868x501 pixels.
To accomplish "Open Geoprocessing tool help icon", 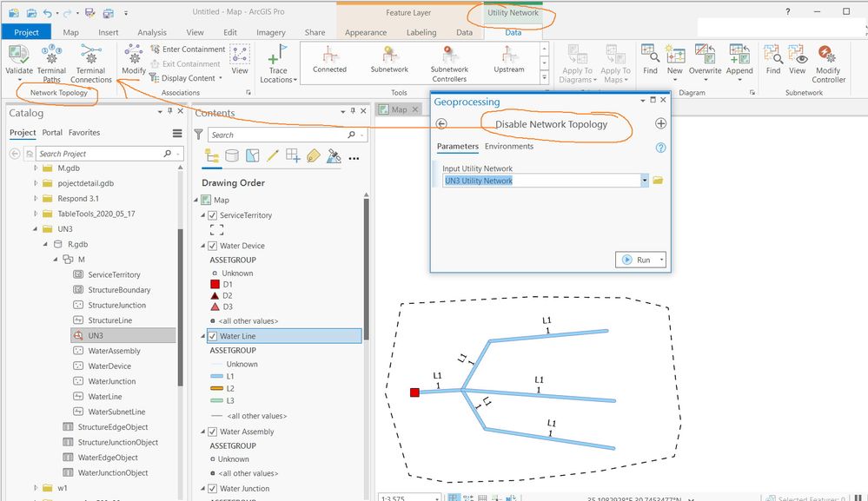I will 660,148.
